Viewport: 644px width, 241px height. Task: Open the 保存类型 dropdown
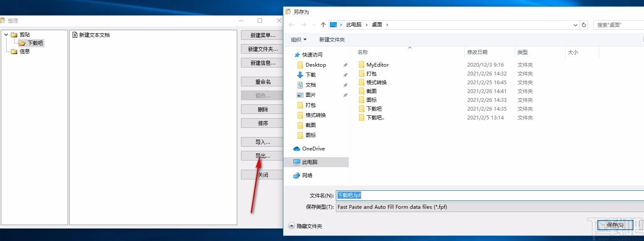tap(490, 207)
